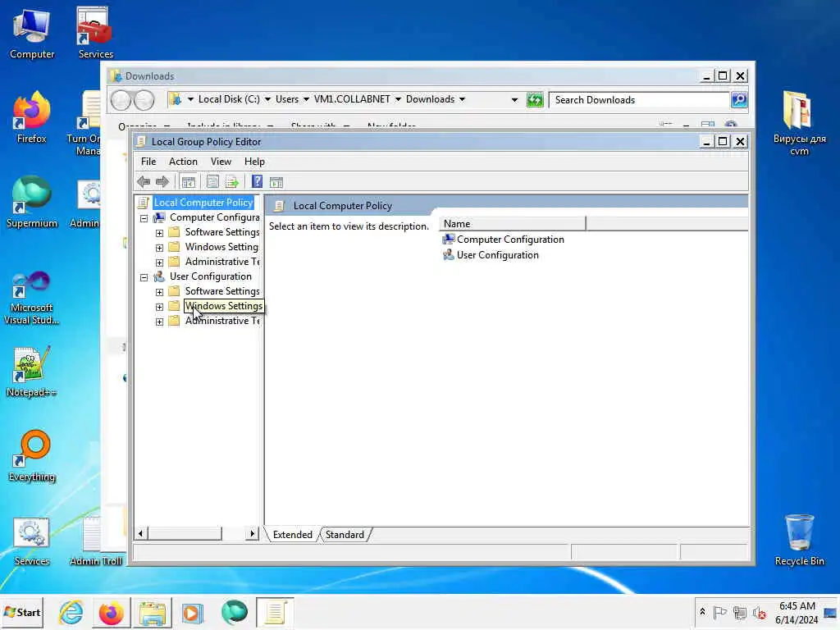The width and height of the screenshot is (840, 630).
Task: Expand Administrative Templates under User Configuration
Action: (x=160, y=322)
